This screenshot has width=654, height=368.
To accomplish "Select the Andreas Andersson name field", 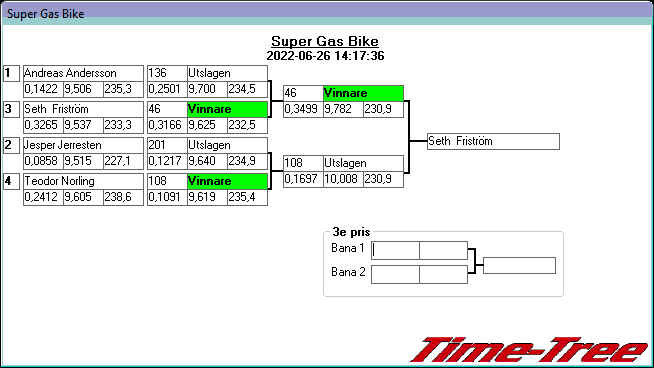I will pyautogui.click(x=83, y=73).
